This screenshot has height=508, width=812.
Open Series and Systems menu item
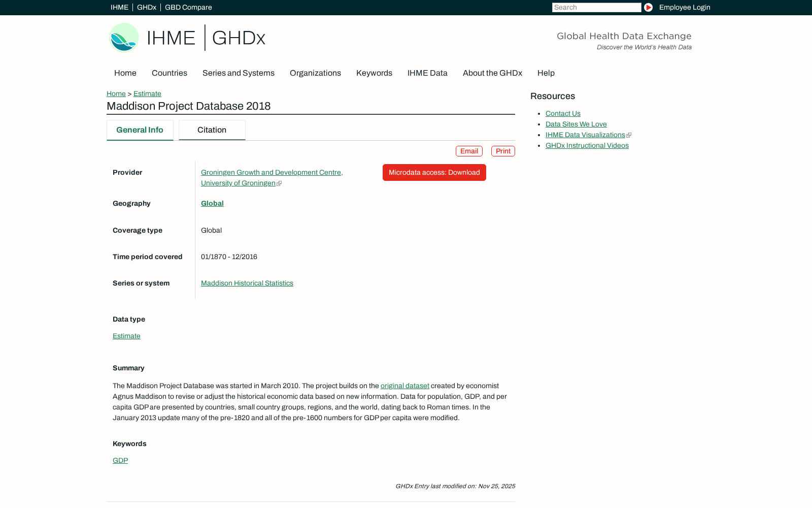click(239, 73)
